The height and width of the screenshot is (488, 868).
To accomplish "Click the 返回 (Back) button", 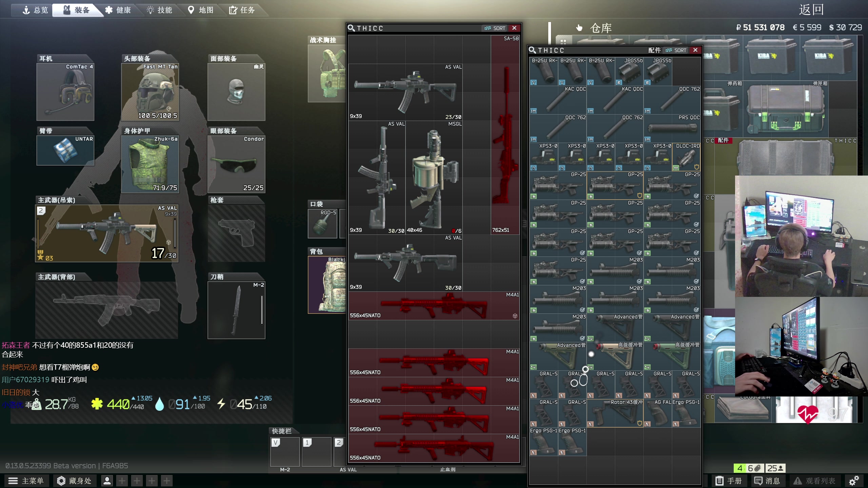I will coord(811,9).
